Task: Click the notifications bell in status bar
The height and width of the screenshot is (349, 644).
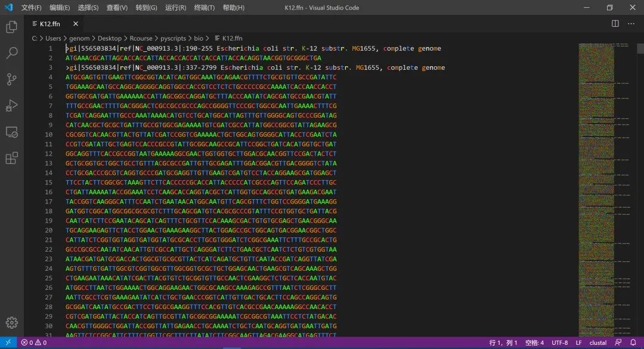Action: (633, 342)
